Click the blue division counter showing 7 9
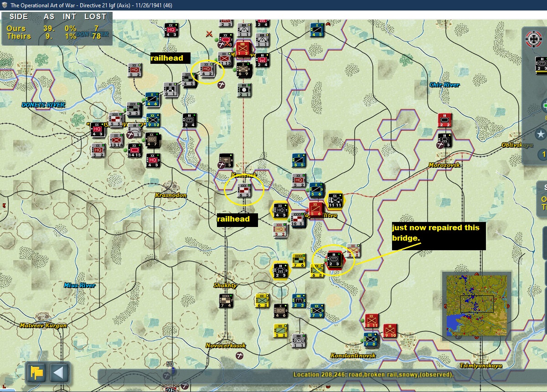 [x=317, y=310]
